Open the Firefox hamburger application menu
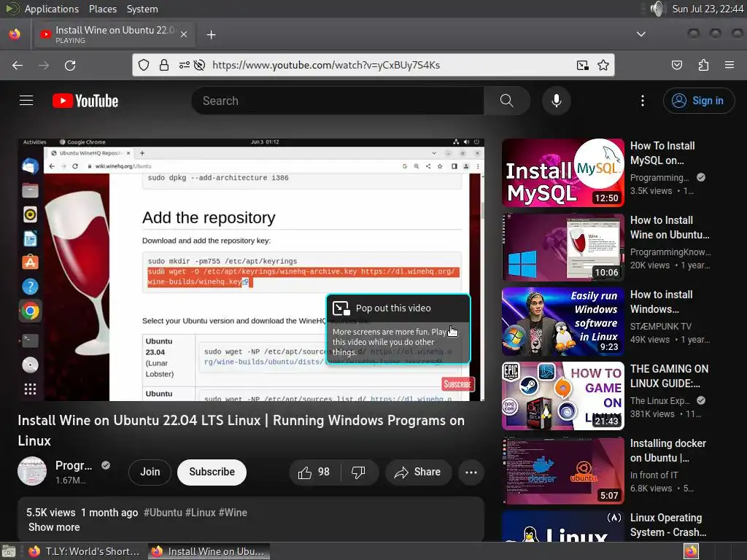 click(729, 65)
